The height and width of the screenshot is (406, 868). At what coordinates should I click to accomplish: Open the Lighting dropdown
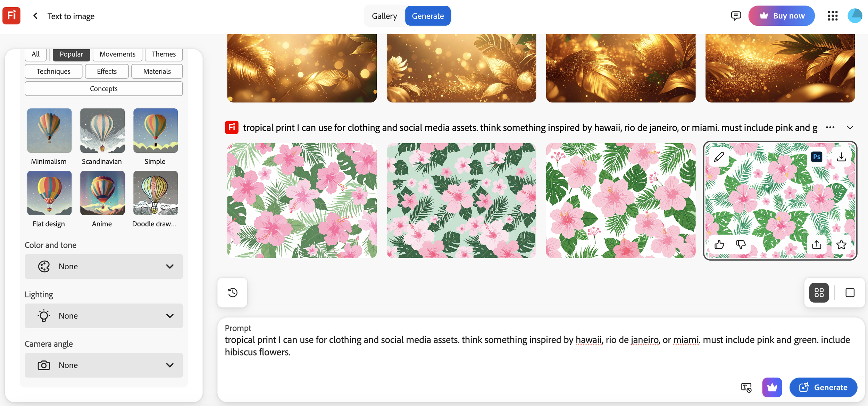104,316
